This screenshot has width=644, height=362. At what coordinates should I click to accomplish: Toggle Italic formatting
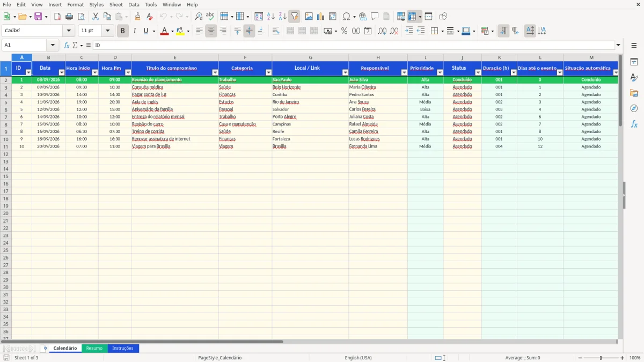tap(135, 31)
